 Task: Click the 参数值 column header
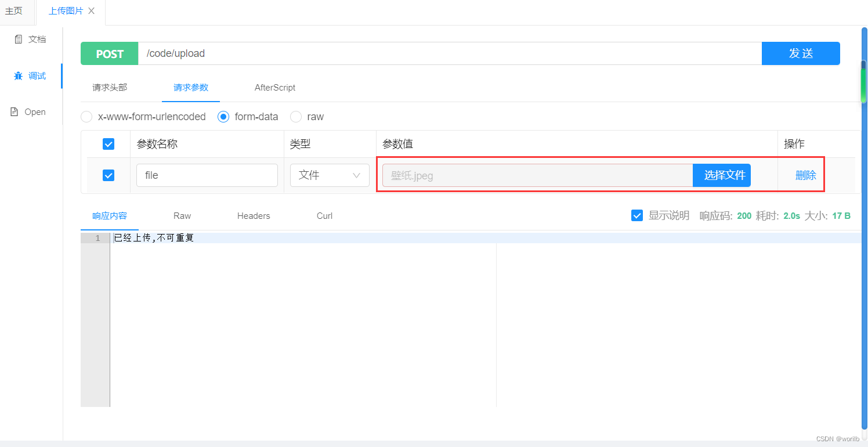pos(397,144)
